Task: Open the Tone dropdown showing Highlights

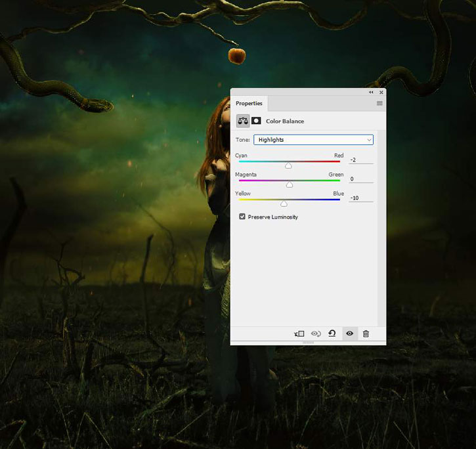Action: pos(313,140)
